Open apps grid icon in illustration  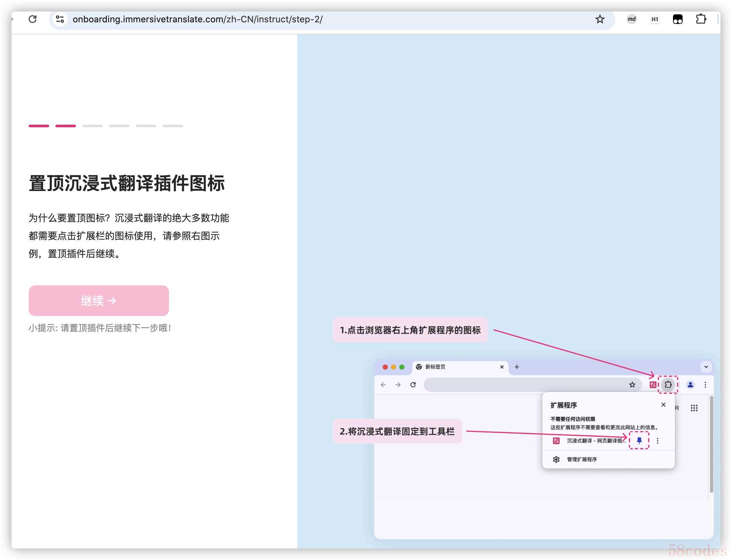click(x=694, y=408)
